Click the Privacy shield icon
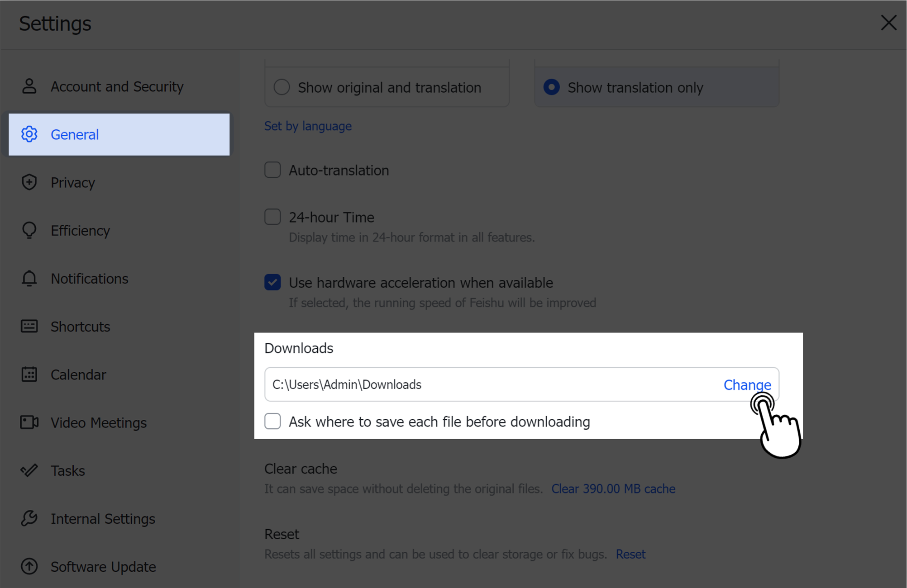 (x=29, y=182)
